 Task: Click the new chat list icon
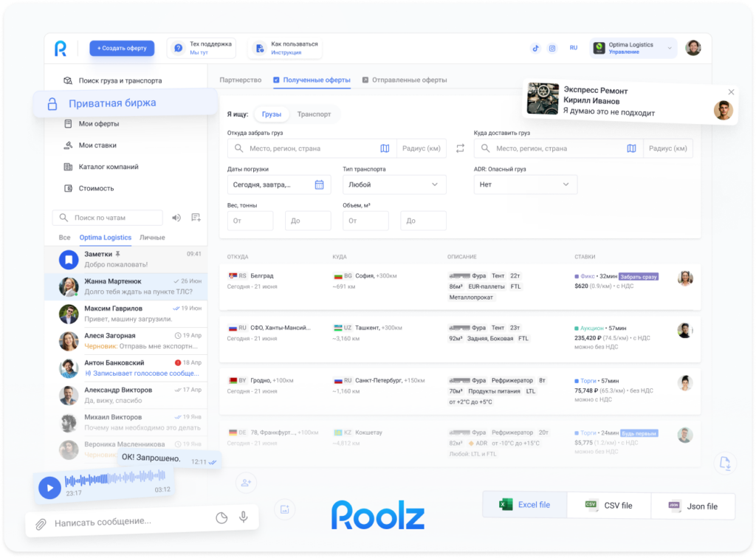coord(196,218)
